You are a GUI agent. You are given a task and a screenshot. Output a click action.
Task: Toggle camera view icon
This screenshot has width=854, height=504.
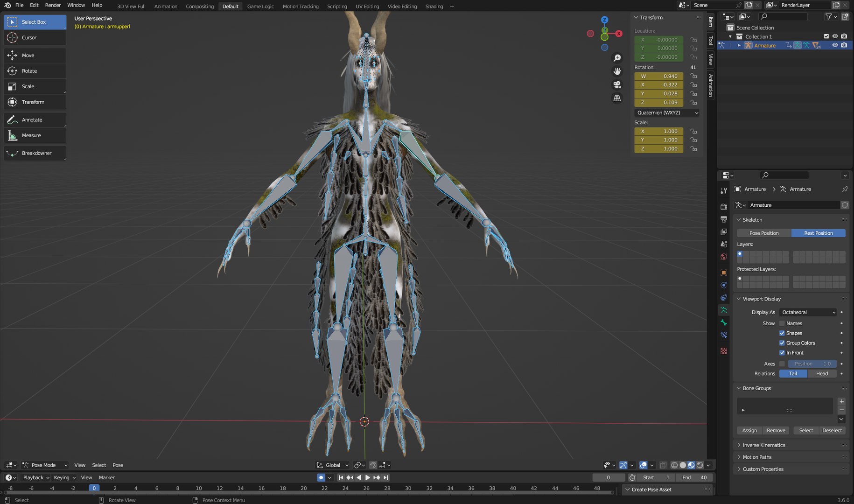[x=617, y=84]
